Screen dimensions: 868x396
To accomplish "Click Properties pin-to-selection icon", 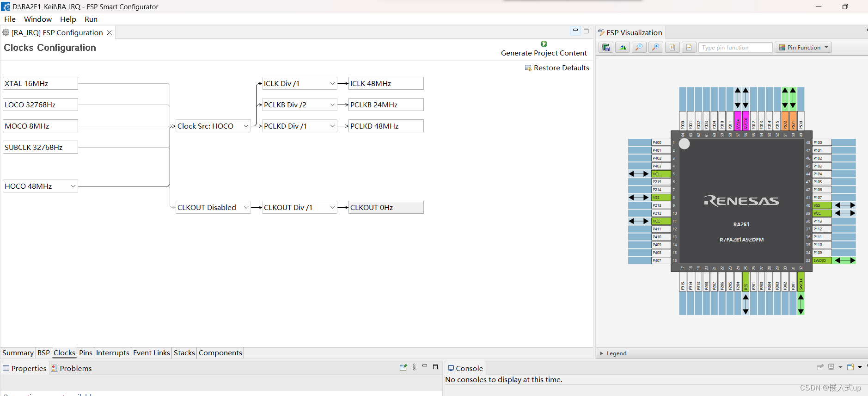I will click(x=403, y=367).
